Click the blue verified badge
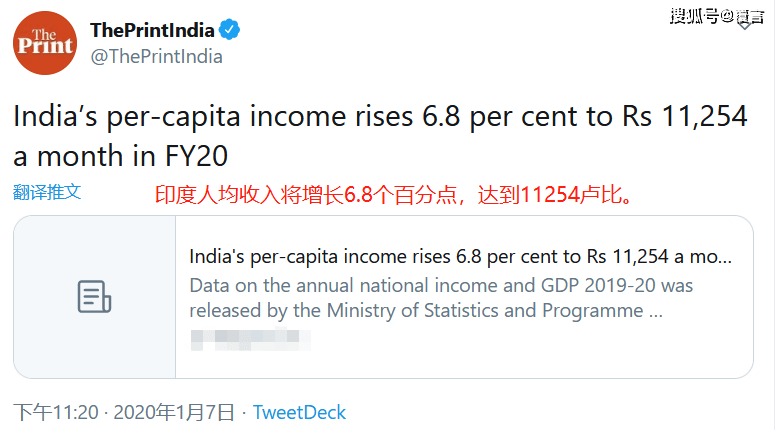Screen dimensions: 779x430 (230, 30)
